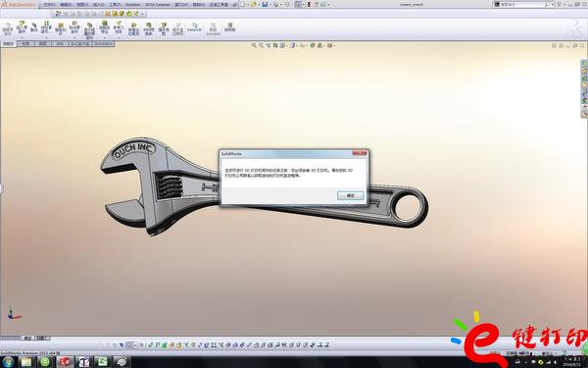The image size is (588, 368).
Task: Switch to the Simulation command tab
Action: [x=103, y=43]
